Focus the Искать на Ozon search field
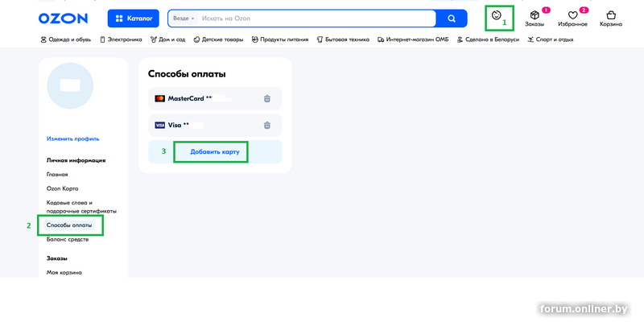 316,19
